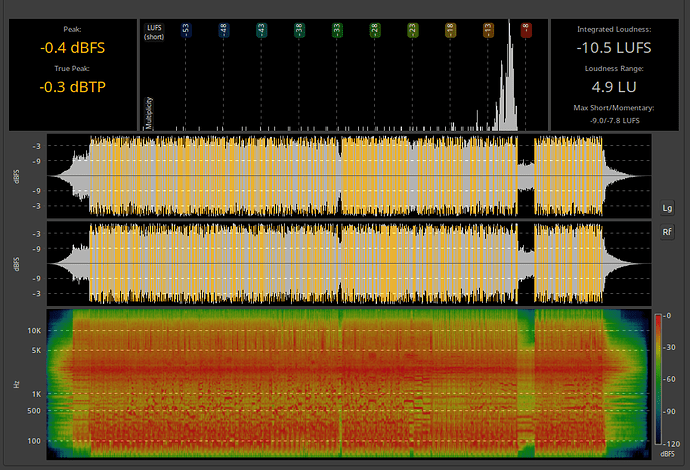Select the -53 LUFS histogram marker
Image resolution: width=690 pixels, height=470 pixels.
tap(186, 30)
